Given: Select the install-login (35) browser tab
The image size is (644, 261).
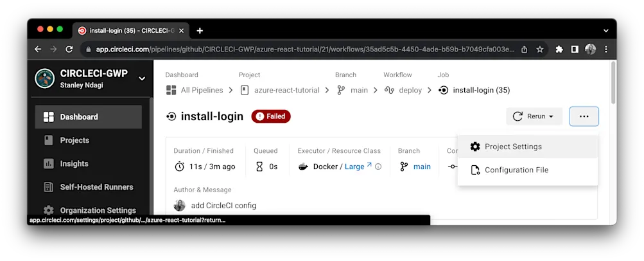Looking at the screenshot, I should (x=131, y=31).
